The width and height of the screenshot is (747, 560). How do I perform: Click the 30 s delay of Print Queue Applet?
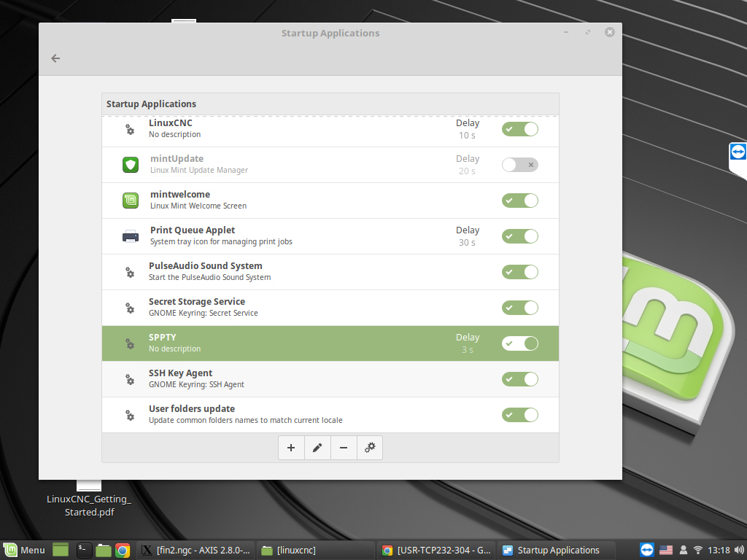pyautogui.click(x=467, y=242)
